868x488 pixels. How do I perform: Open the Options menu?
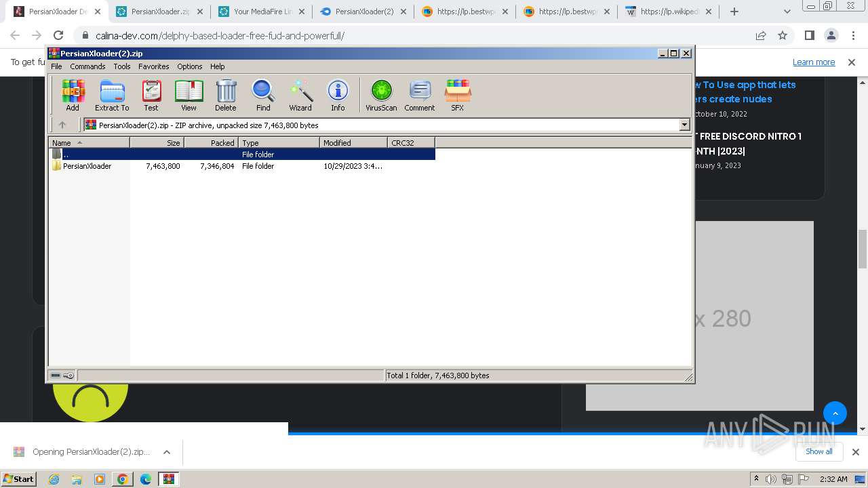point(190,66)
